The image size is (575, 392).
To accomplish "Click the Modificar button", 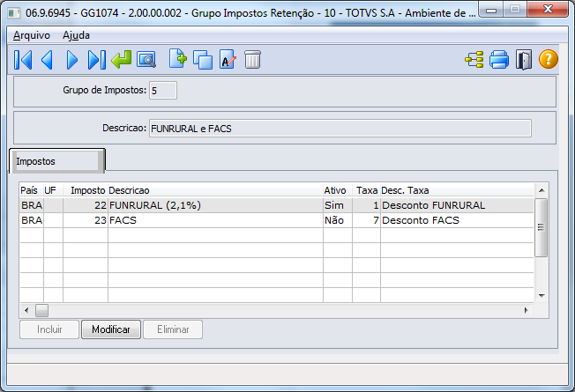I will pos(111,329).
